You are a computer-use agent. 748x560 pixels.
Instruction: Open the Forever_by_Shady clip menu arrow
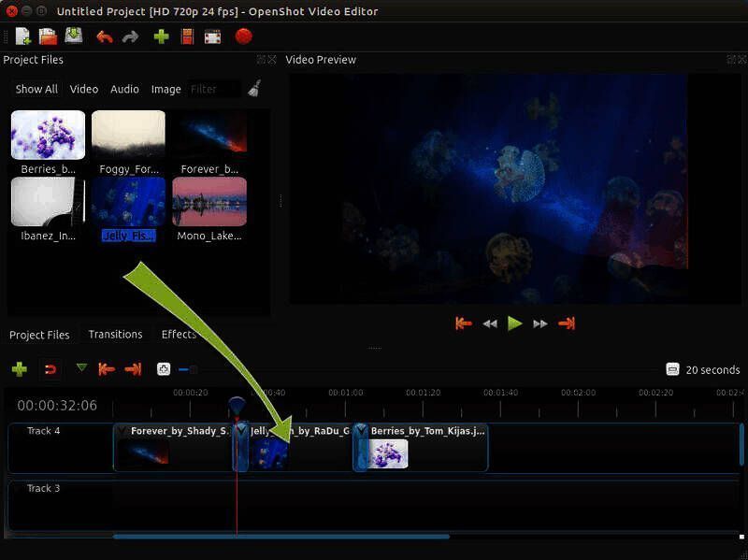click(122, 431)
